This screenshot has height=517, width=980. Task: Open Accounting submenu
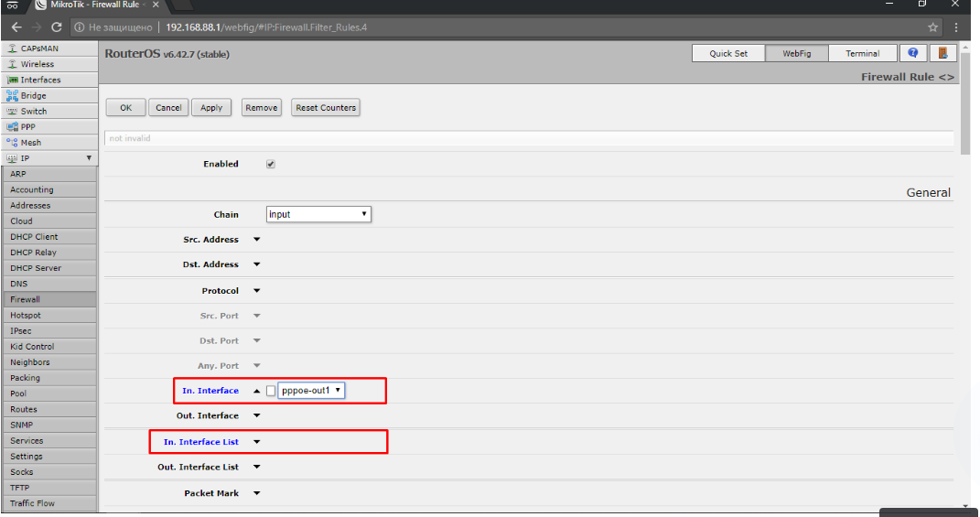49,189
